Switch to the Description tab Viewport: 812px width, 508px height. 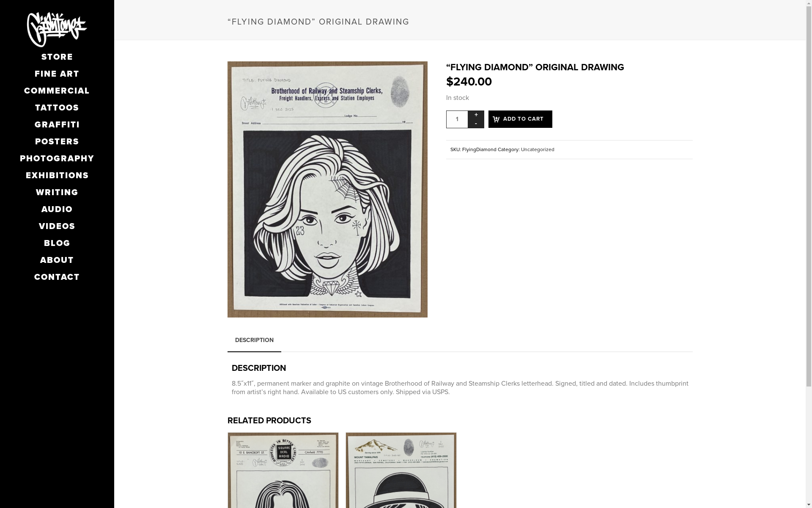pos(254,340)
